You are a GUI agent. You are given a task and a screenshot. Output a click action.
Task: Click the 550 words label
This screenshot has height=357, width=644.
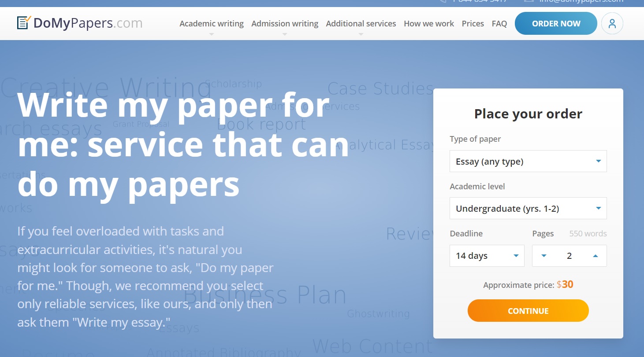588,234
